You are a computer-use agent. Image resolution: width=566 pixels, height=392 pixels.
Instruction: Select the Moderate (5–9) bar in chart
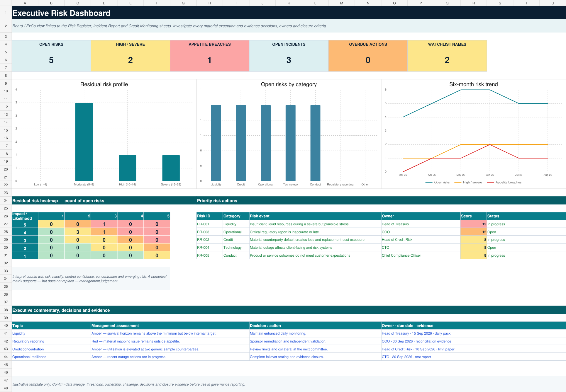[84, 142]
